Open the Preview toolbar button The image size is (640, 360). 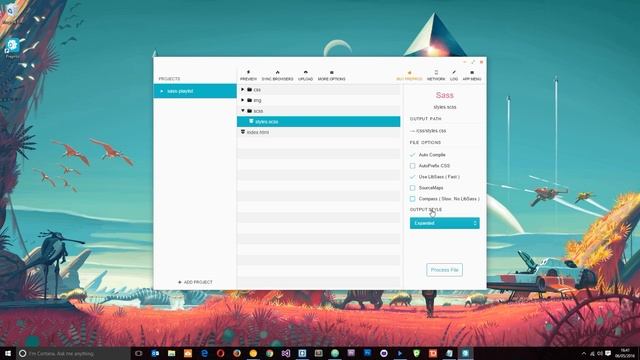coord(248,76)
